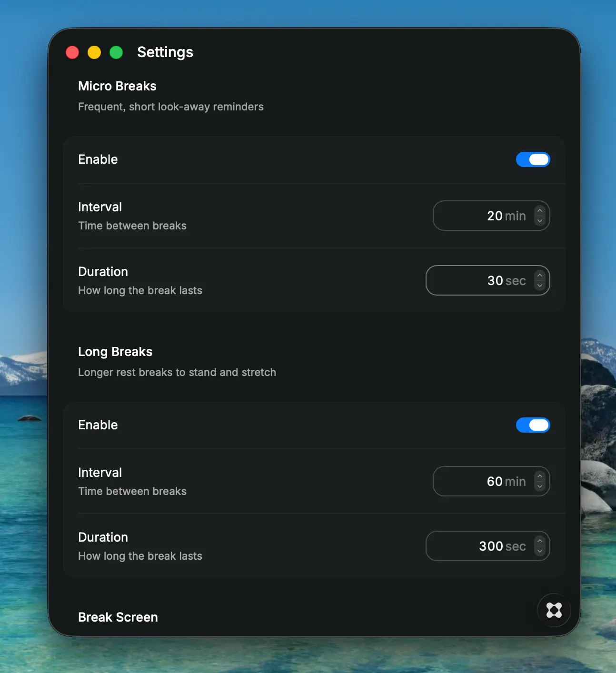This screenshot has width=616, height=673.
Task: Click the 60 min interval field
Action: click(x=491, y=481)
